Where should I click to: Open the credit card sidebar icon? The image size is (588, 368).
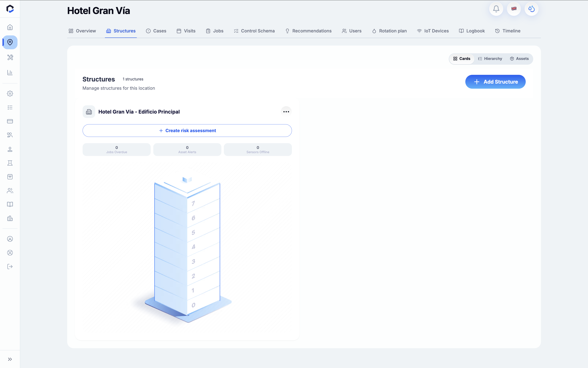coord(10,121)
